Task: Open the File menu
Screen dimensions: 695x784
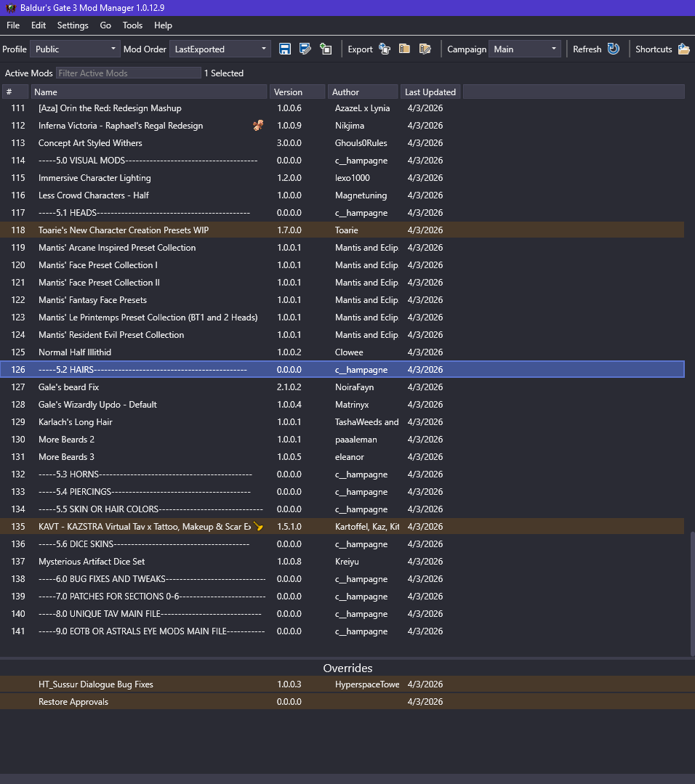Action: click(x=13, y=25)
